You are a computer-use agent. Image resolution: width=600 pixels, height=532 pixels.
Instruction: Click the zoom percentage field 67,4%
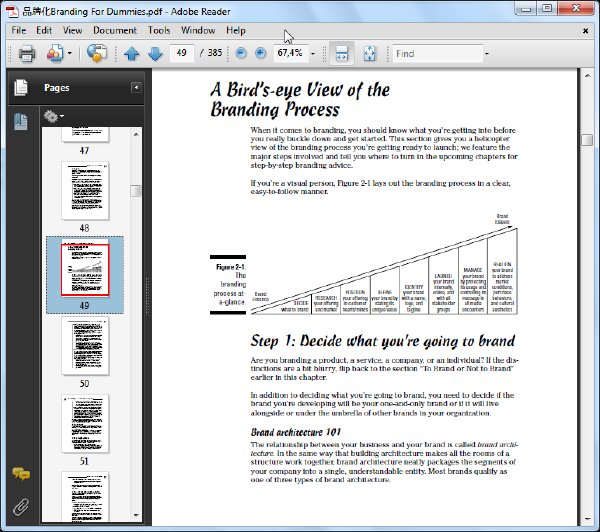pos(290,53)
